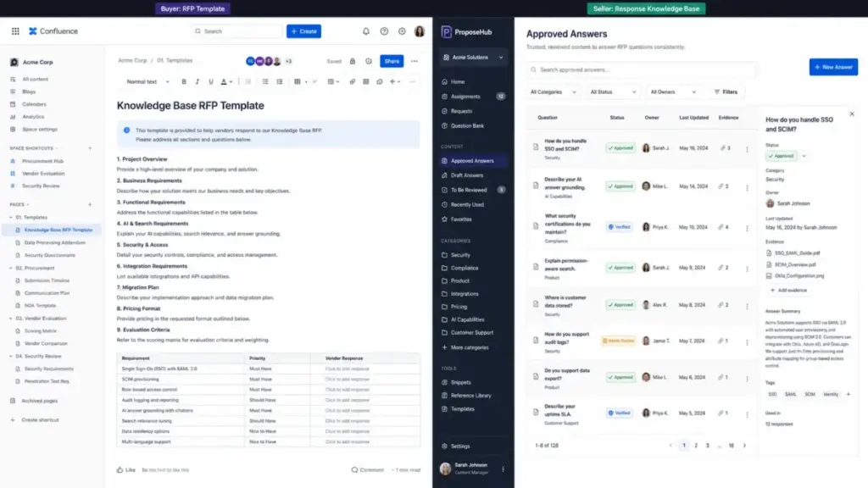This screenshot has height=488, width=868.
Task: Open Sarah Johnson account menu dots
Action: (x=503, y=469)
